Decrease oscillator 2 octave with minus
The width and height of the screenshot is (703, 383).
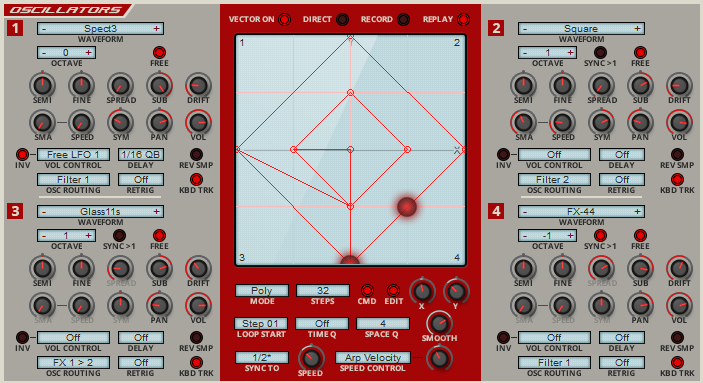[x=525, y=53]
